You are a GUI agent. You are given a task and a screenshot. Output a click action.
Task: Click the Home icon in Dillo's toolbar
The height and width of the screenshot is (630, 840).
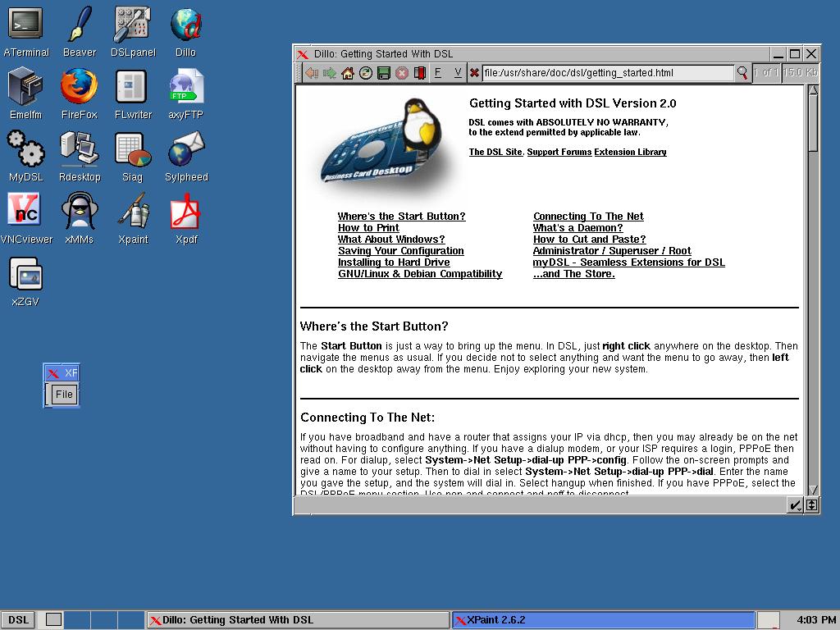point(348,73)
